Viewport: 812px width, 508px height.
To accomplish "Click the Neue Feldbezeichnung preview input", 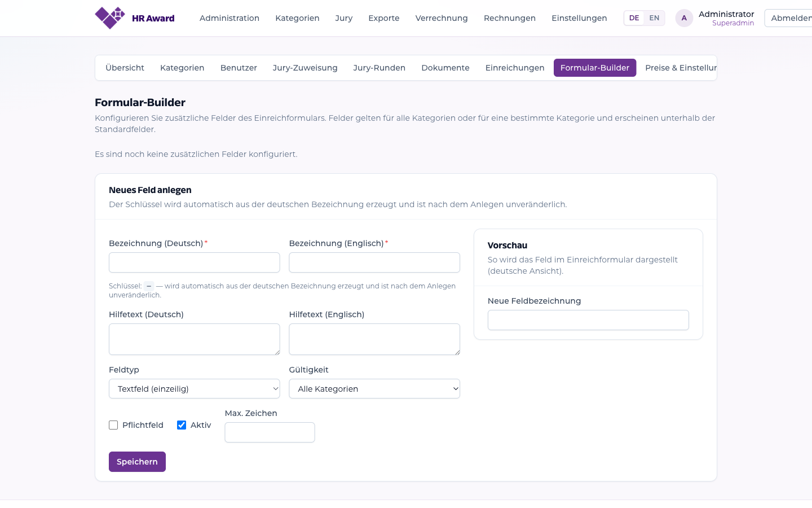I will 588,320.
